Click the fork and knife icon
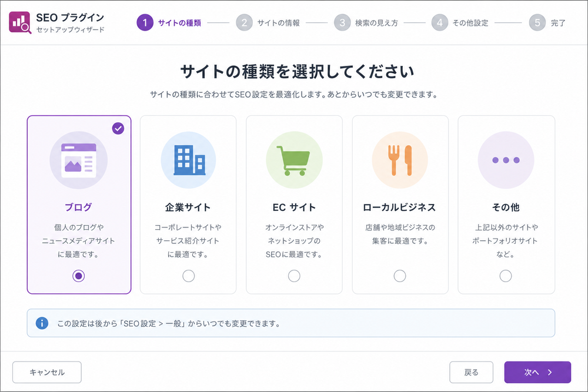The height and width of the screenshot is (392, 588). tap(400, 160)
